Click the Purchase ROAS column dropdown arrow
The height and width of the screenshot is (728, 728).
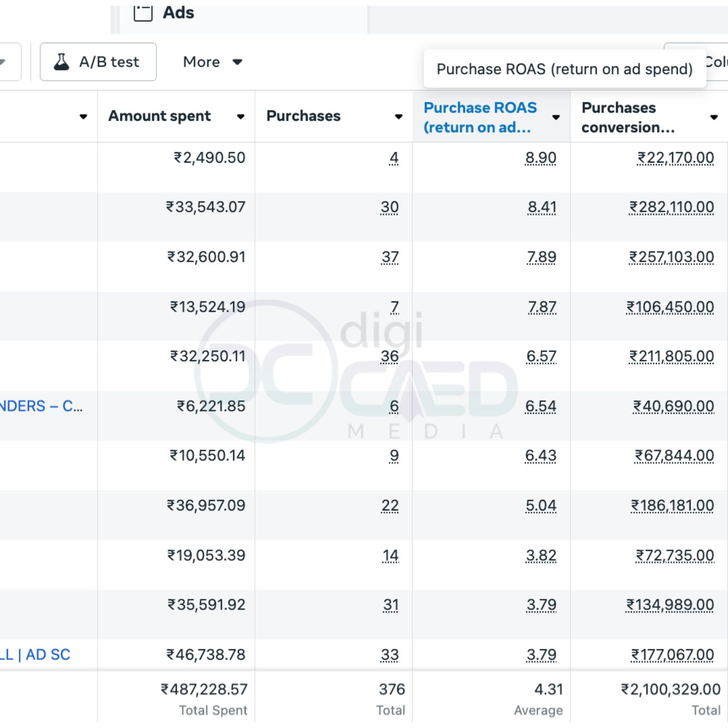[x=556, y=117]
